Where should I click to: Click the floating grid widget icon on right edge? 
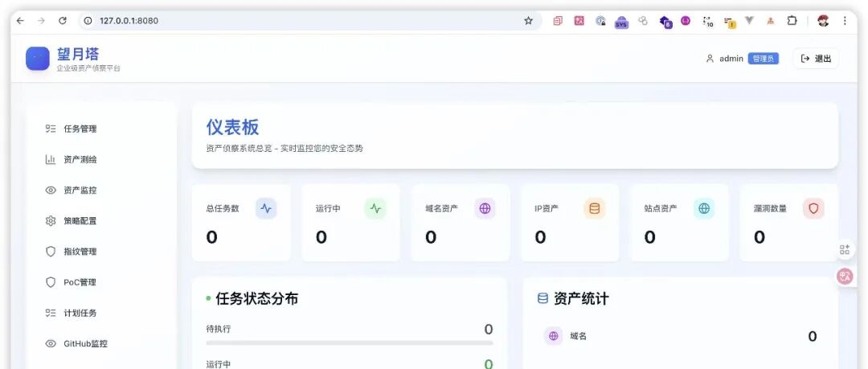coord(845,249)
